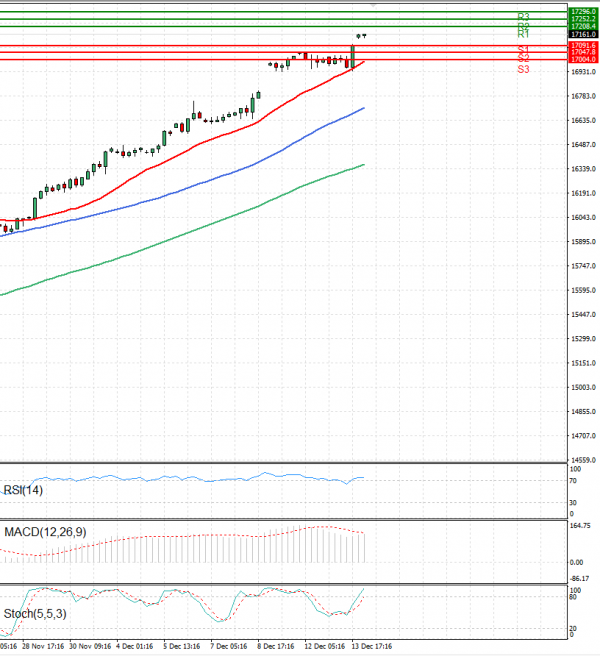Click the MACD(12,26,9) indicator label
The width and height of the screenshot is (600, 656).
pos(45,532)
